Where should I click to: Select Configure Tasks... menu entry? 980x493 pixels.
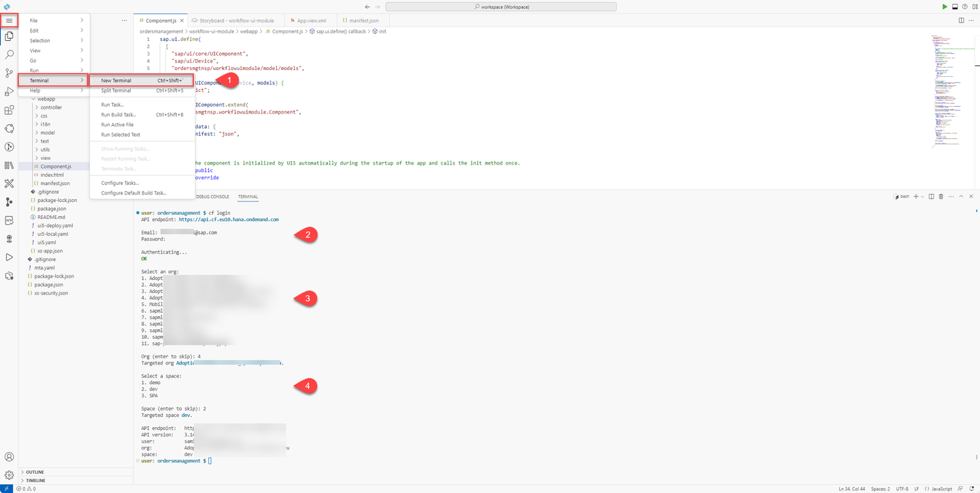point(142,183)
